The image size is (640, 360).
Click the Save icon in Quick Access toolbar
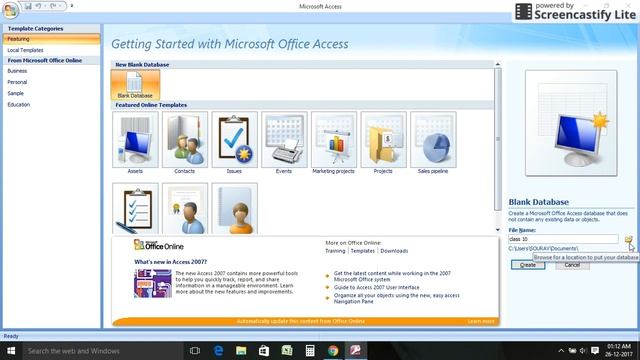click(x=28, y=6)
